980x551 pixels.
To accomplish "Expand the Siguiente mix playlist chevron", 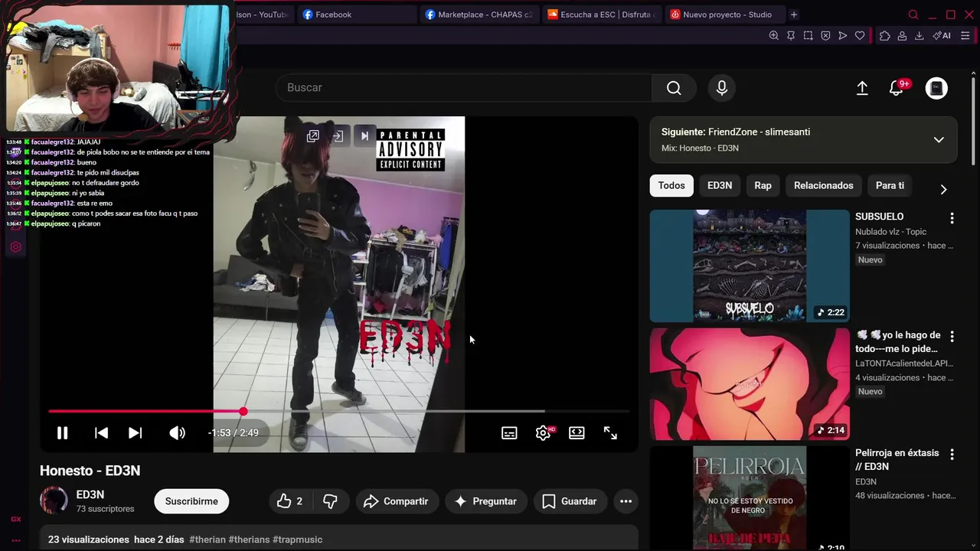I will [939, 139].
